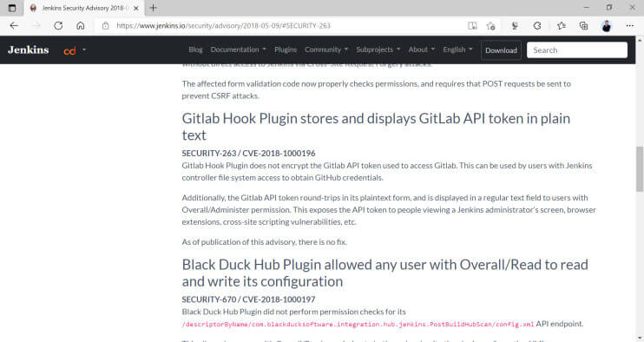Open a new browser tab
Screen dimensions: 644x342
(154, 8)
